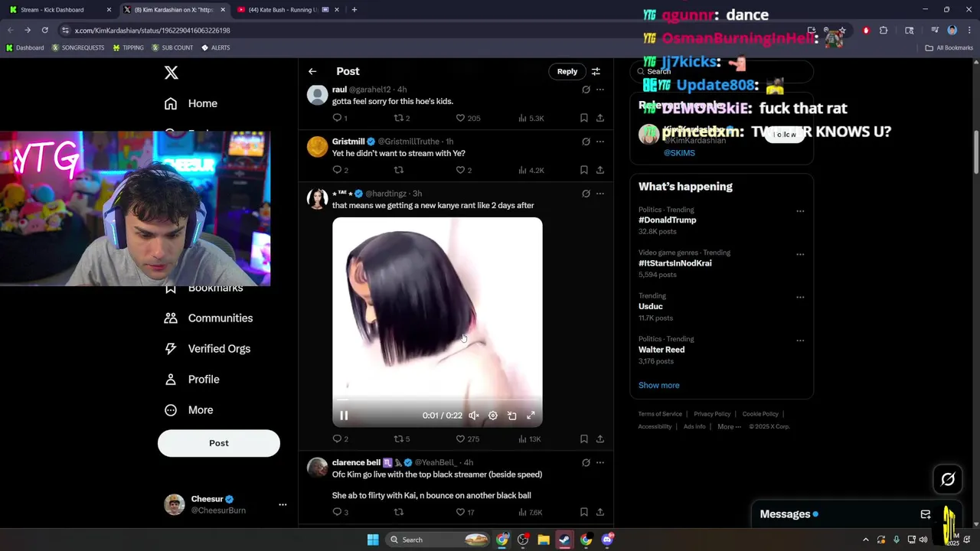Reload the page
The height and width of the screenshot is (551, 980).
pos(44,31)
